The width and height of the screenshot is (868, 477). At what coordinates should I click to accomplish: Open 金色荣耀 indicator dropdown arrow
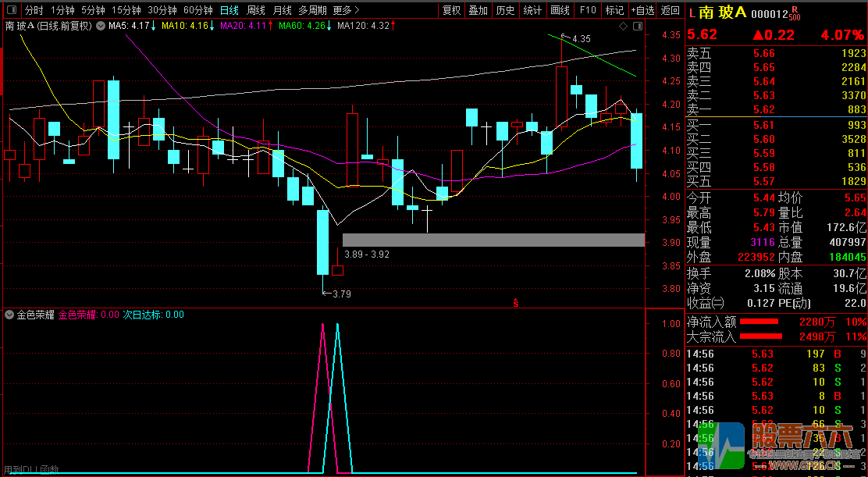(x=9, y=315)
